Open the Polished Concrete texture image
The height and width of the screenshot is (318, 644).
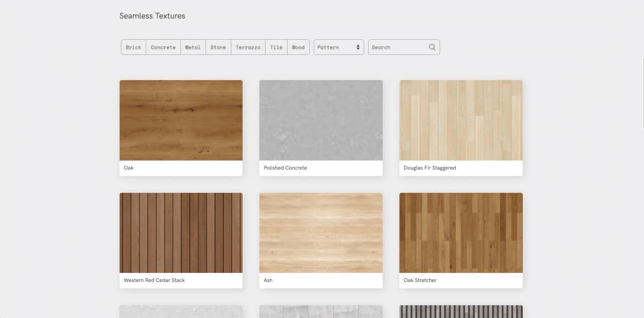321,120
